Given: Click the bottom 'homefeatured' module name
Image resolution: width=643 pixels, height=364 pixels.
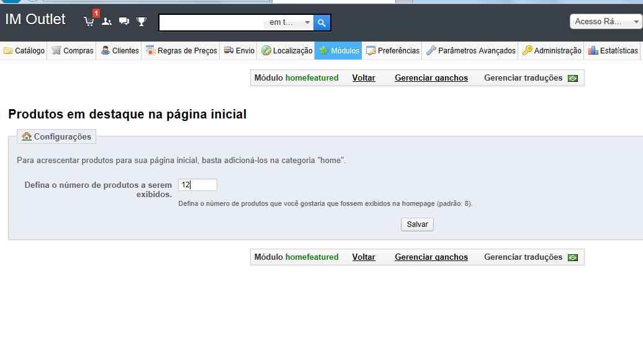Looking at the screenshot, I should (312, 257).
